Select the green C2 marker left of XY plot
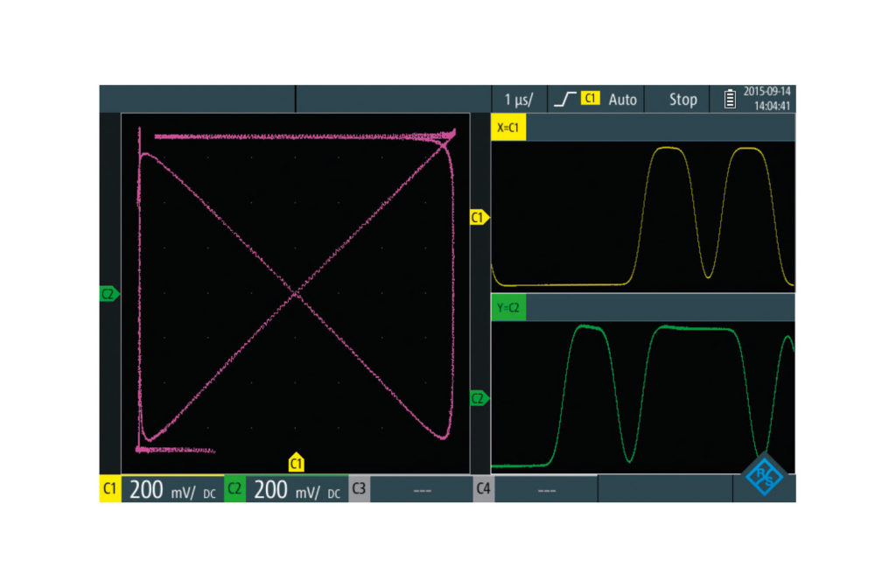Image resolution: width=896 pixels, height=588 pixels. tap(108, 295)
